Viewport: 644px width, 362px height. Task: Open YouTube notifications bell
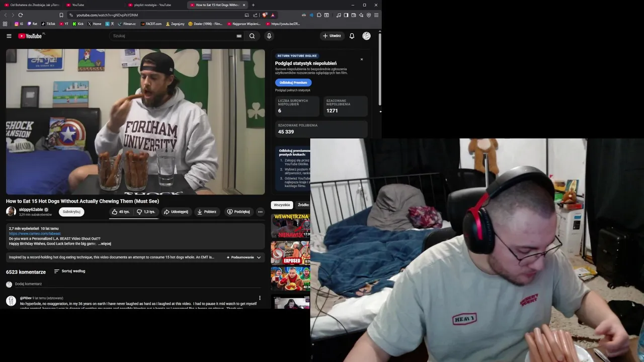tap(352, 36)
